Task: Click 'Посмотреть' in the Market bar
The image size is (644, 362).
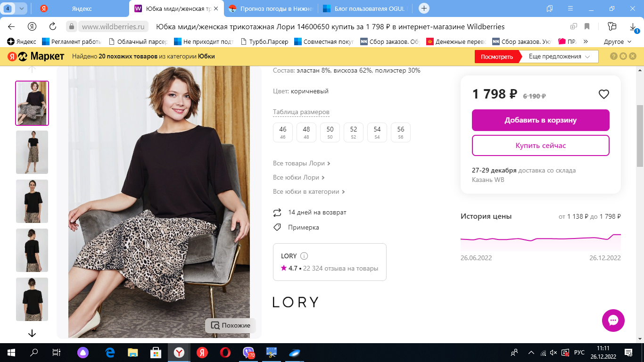Action: 497,57
